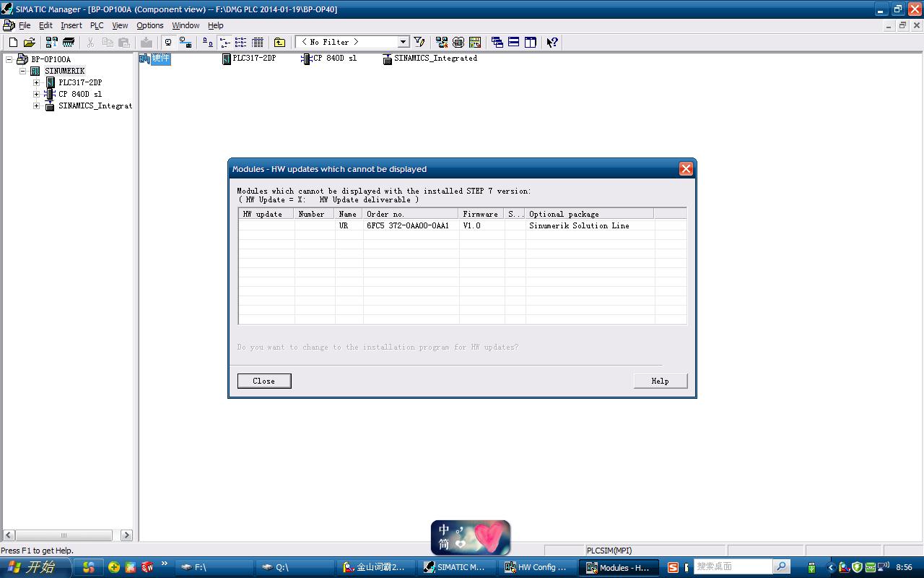Click the Arrange windows vertically toolbar icon
The image size is (924, 578).
[531, 42]
